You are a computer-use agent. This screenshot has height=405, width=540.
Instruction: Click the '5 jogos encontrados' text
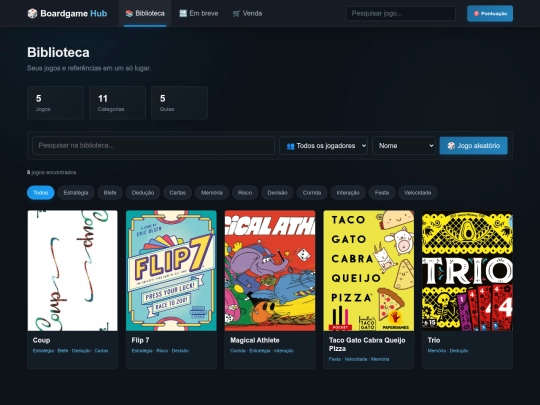click(52, 172)
